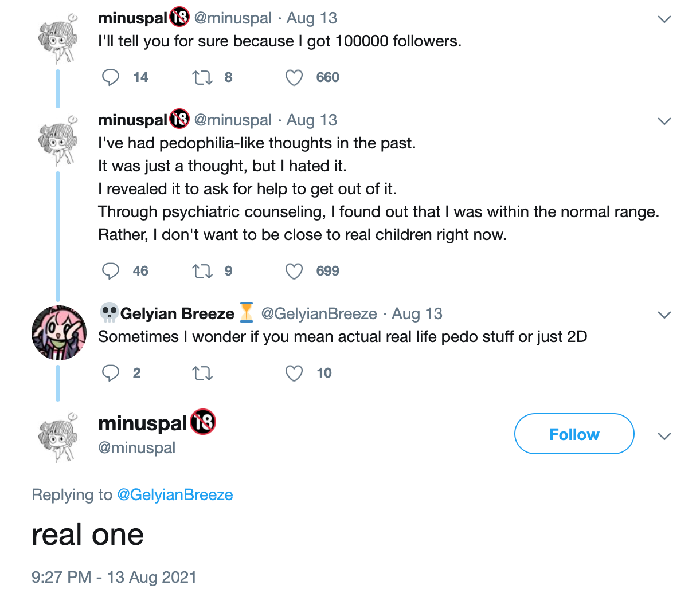
Task: Retweet the tweet with 8 retweets
Action: 202,77
